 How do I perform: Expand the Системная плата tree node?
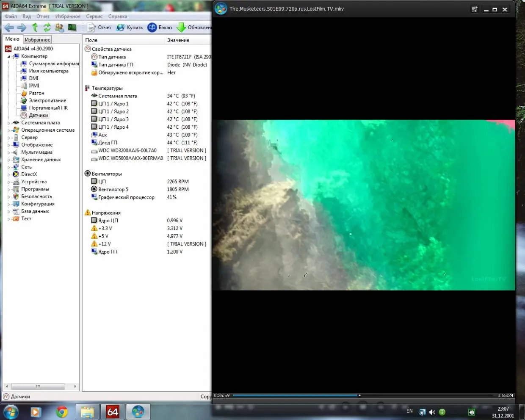coord(8,123)
